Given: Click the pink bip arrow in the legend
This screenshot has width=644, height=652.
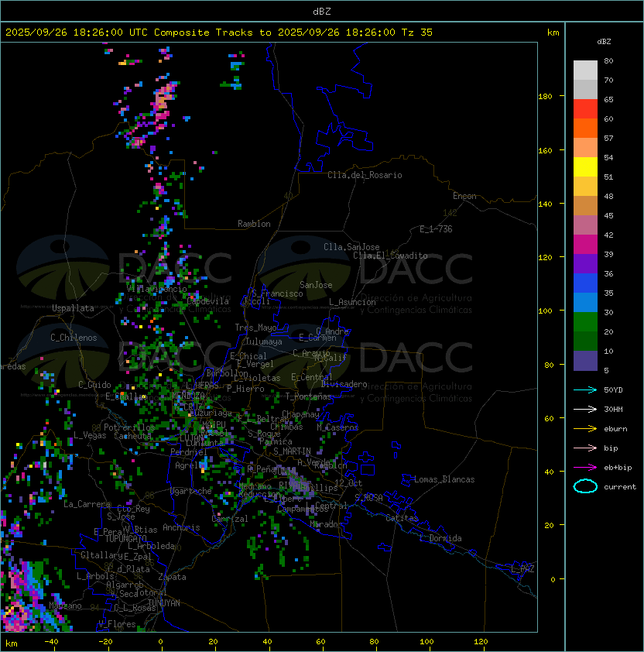Looking at the screenshot, I should [585, 448].
